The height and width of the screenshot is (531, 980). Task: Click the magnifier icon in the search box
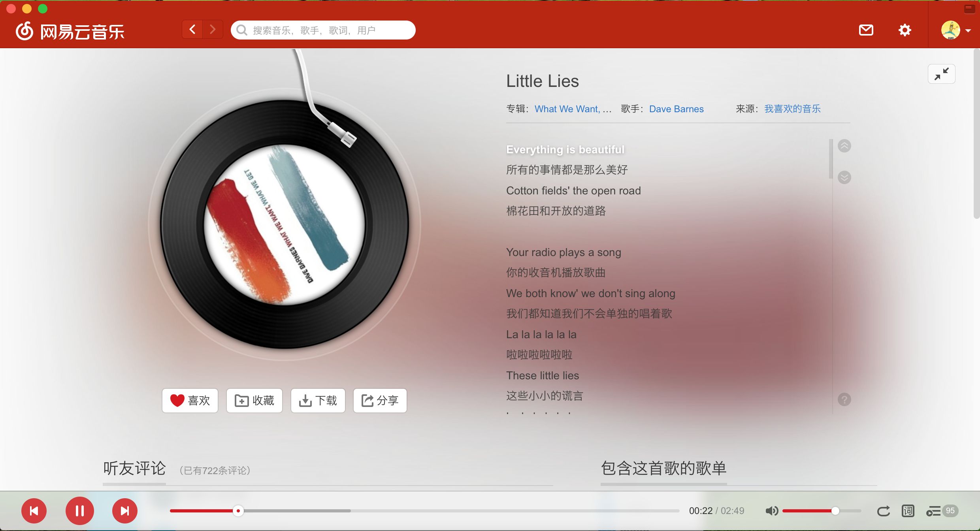[x=241, y=30]
